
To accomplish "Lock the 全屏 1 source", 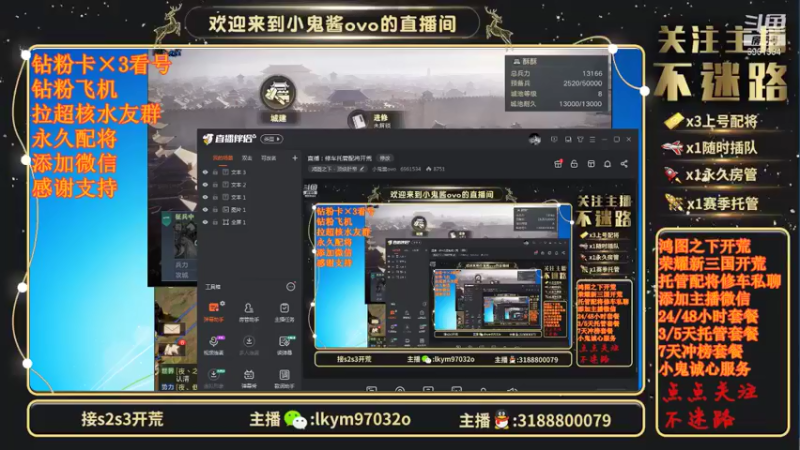I will click(215, 222).
